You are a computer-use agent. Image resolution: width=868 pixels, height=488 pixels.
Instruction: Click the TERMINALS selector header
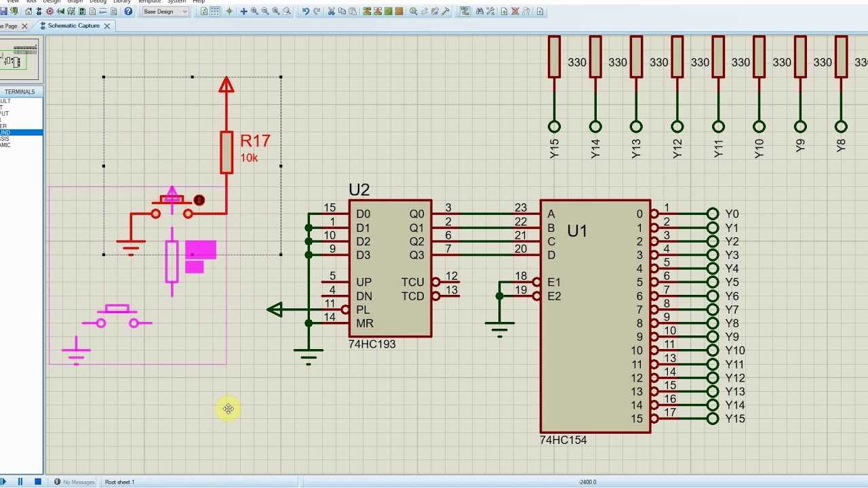click(x=20, y=91)
